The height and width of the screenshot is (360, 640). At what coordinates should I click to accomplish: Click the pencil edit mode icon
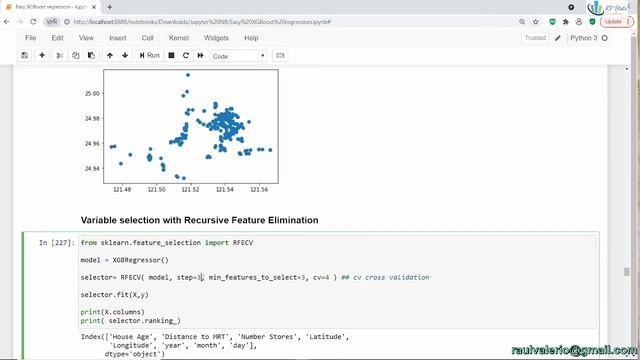(558, 38)
